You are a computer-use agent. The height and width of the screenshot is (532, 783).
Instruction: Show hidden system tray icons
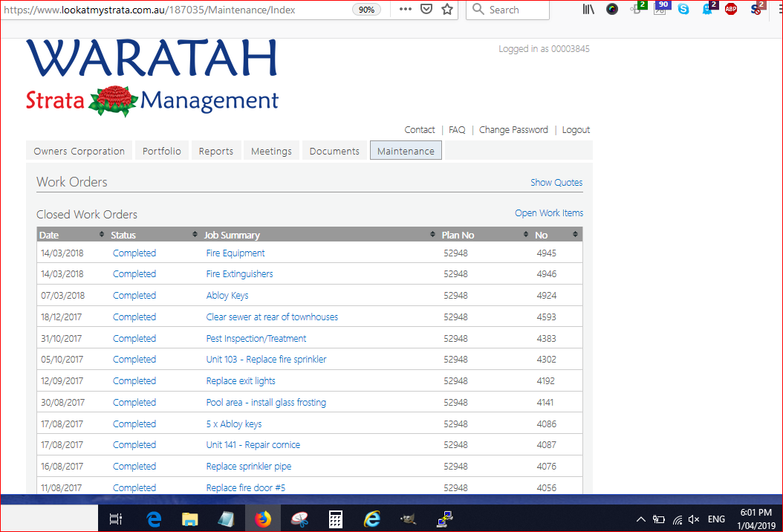(640, 519)
